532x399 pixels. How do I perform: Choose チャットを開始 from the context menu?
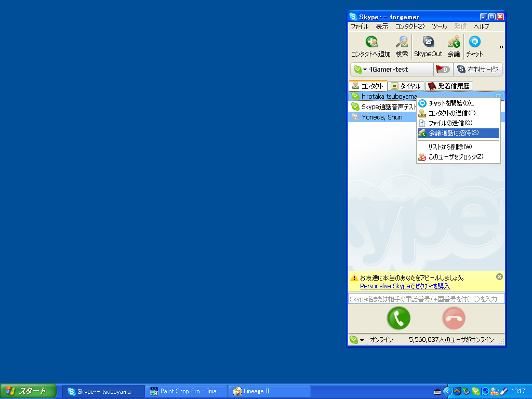point(458,103)
